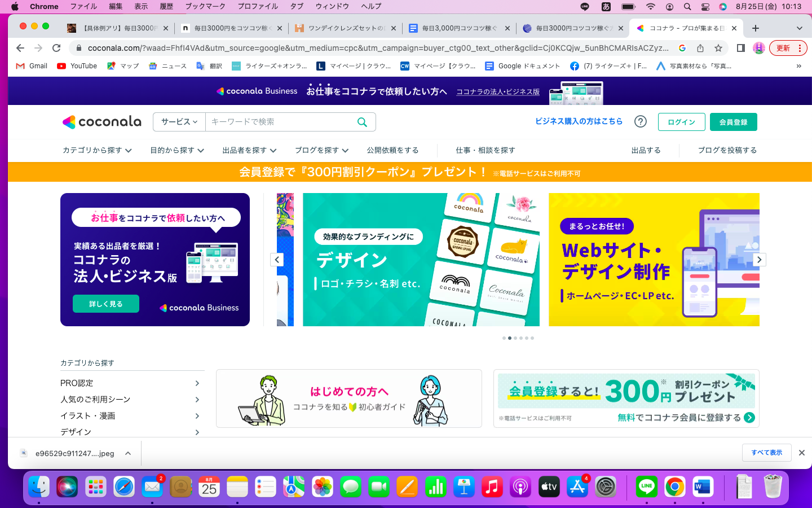Click ブログを投稿する link
Screen dimensions: 812x508
[727, 150]
